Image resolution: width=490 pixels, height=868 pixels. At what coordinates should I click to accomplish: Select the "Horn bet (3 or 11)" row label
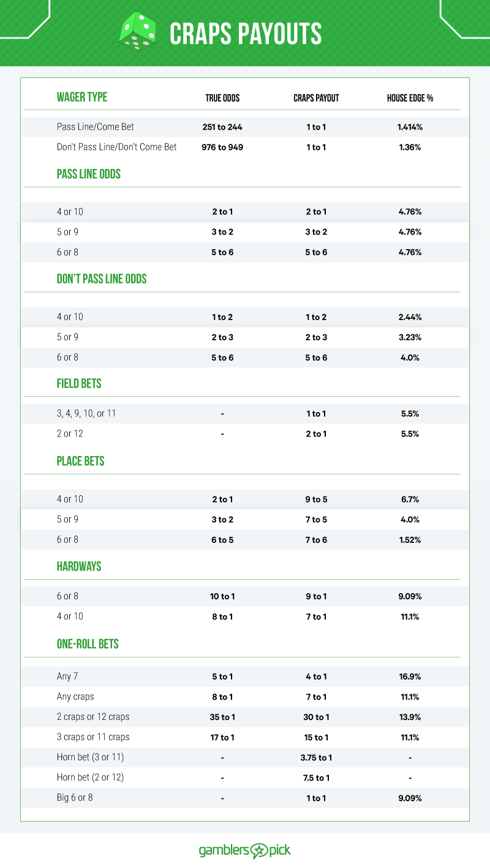coord(91,757)
